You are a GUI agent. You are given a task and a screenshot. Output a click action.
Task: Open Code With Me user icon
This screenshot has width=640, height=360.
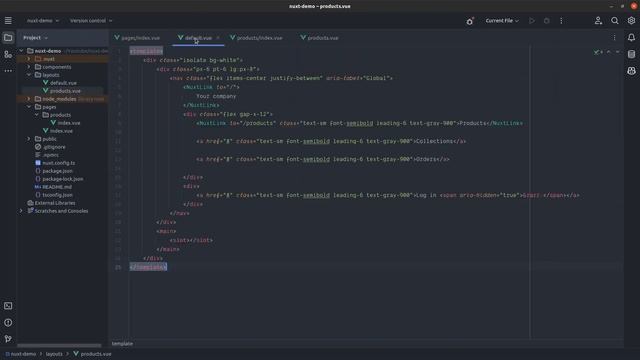pos(598,20)
